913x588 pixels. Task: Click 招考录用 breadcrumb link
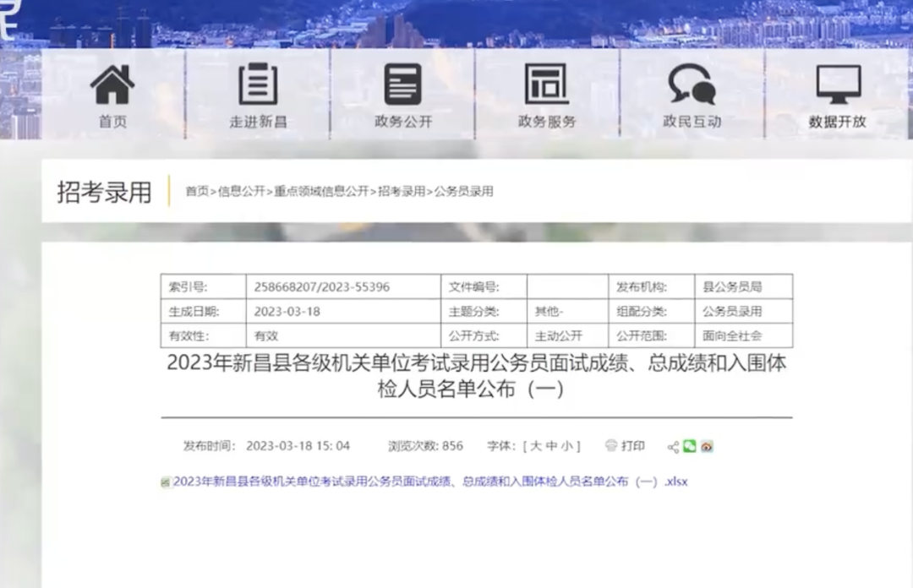[x=402, y=191]
